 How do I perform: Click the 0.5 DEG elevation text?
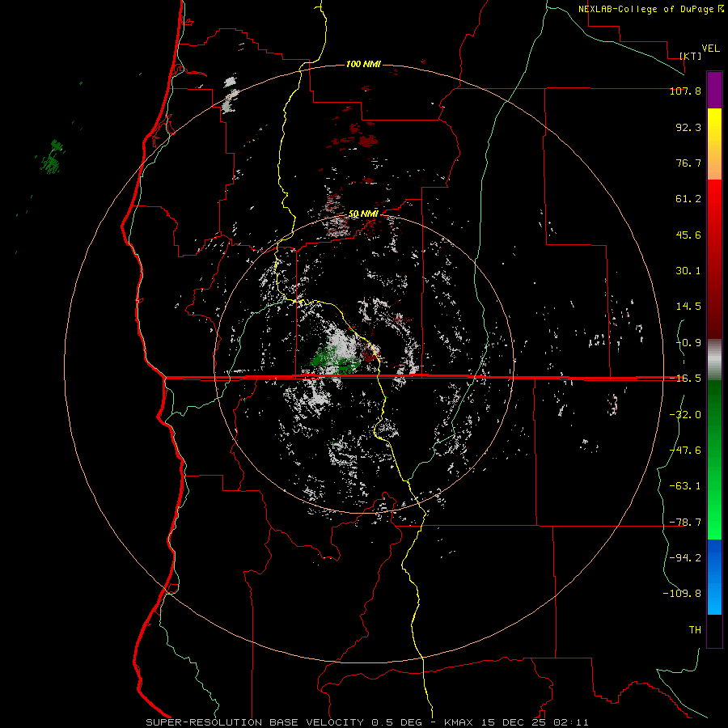[x=397, y=722]
